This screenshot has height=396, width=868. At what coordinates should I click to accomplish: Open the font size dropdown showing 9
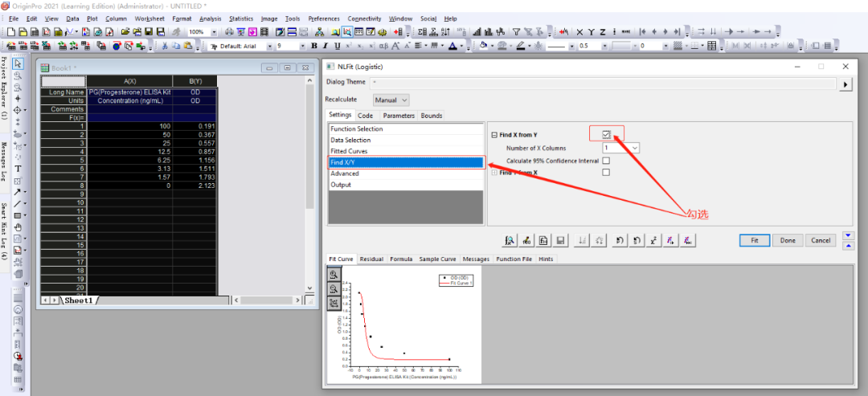302,46
